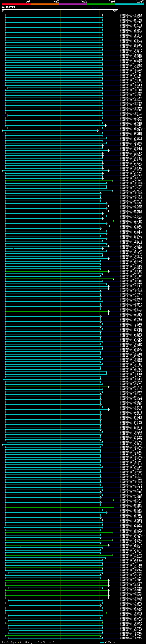Select hit label UniRef100_Q95P53
146x644 pixels.
131,316
